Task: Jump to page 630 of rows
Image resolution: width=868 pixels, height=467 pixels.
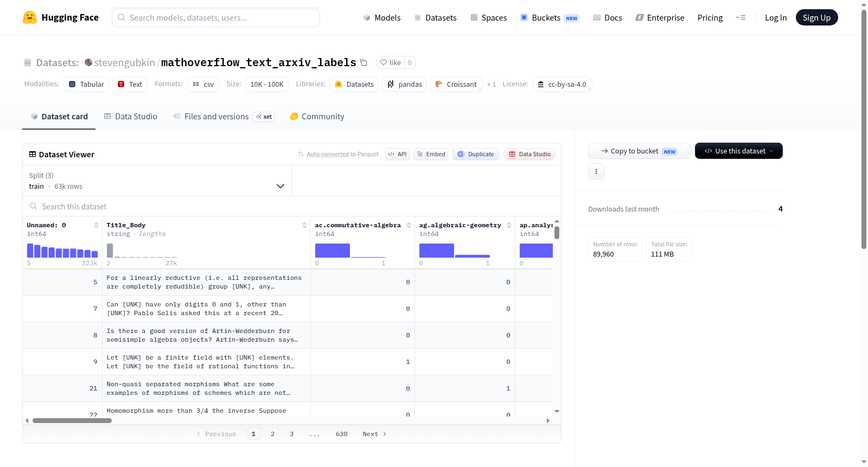Action: click(342, 434)
